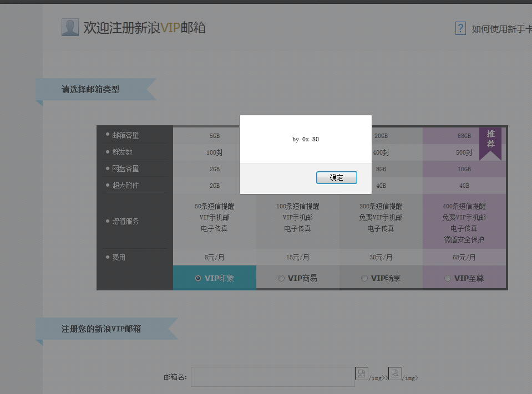This screenshot has width=532, height=394.
Task: Click the 15元/月 price cell
Action: click(x=297, y=258)
